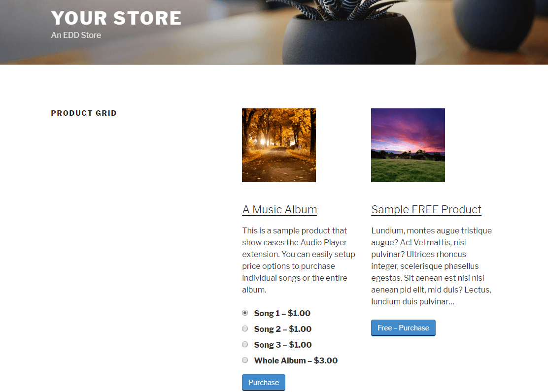The image size is (548, 392).
Task: Select the Song 2 radio button
Action: [x=245, y=328]
